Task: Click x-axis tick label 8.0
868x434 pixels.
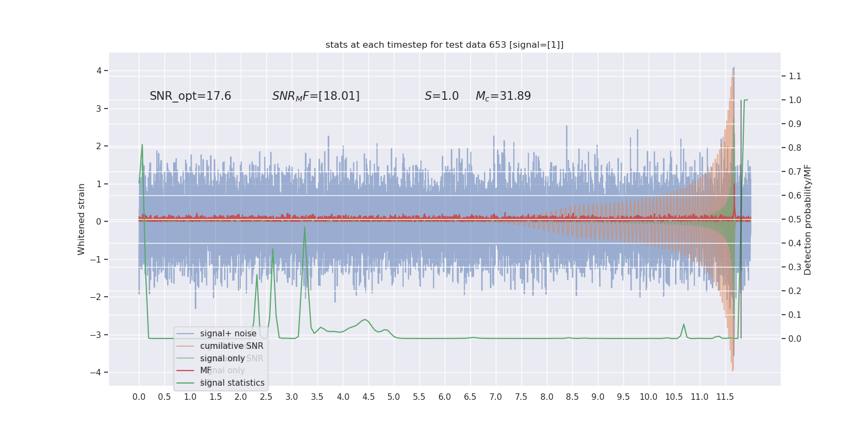Action: 547,397
